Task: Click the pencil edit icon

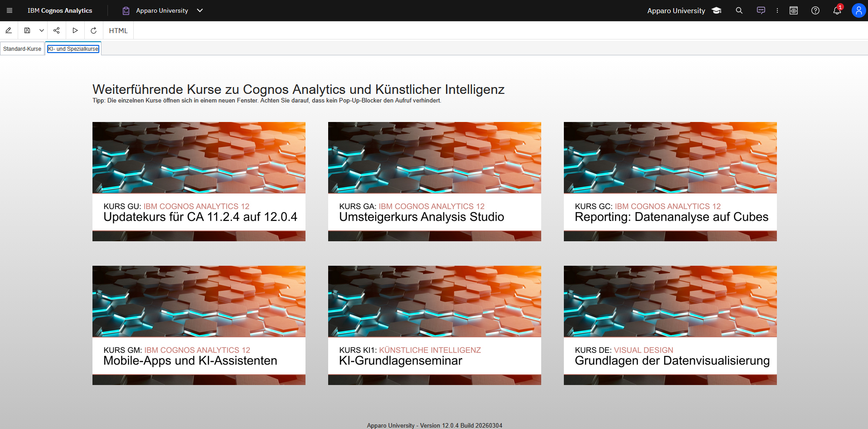Action: [x=9, y=30]
